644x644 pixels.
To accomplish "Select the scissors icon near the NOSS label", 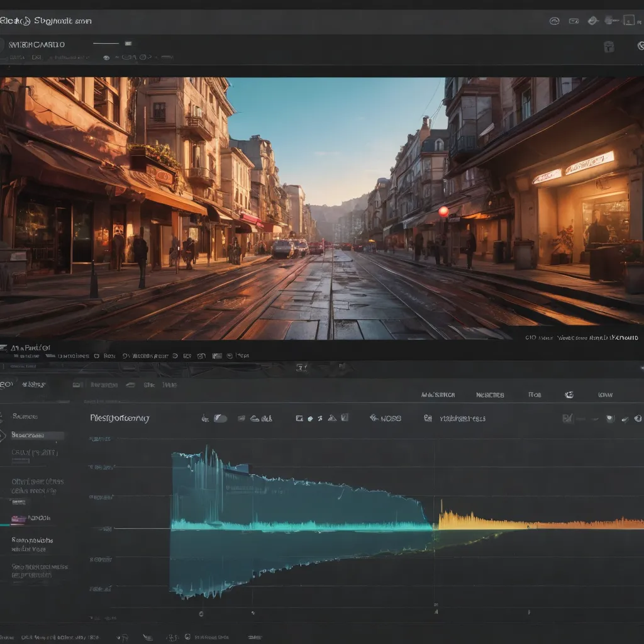I will 319,417.
